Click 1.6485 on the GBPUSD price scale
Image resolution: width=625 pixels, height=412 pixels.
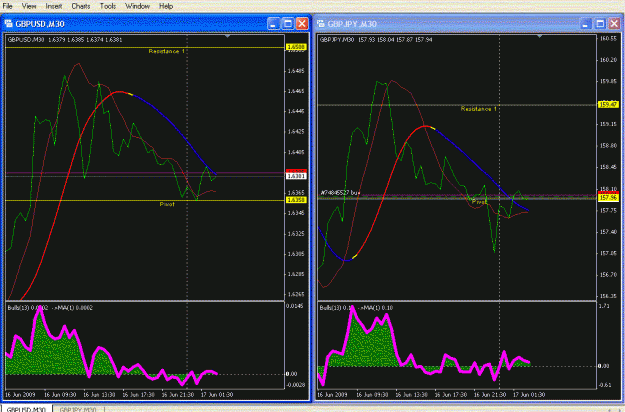296,71
